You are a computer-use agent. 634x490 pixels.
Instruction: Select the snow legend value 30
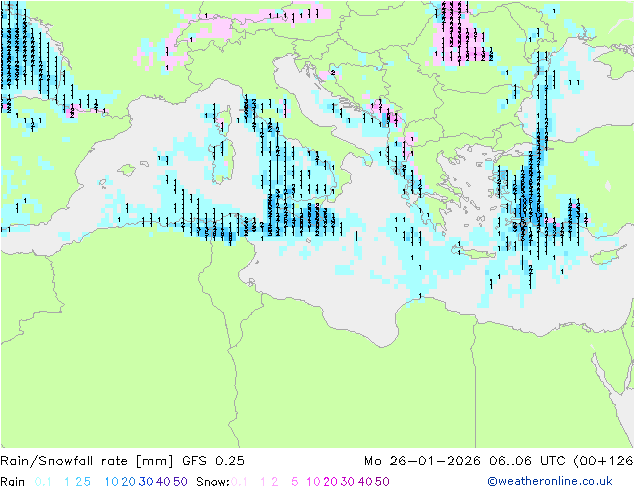pyautogui.click(x=348, y=482)
